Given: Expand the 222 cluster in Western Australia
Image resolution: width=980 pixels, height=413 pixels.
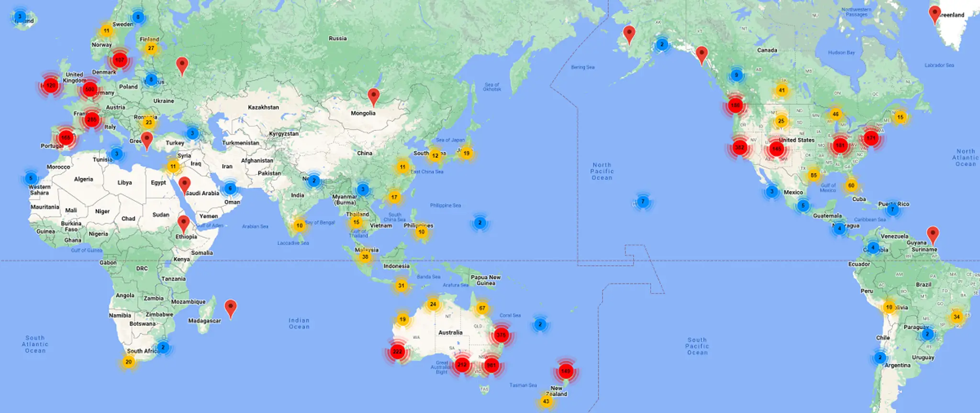Looking at the screenshot, I should [x=397, y=352].
